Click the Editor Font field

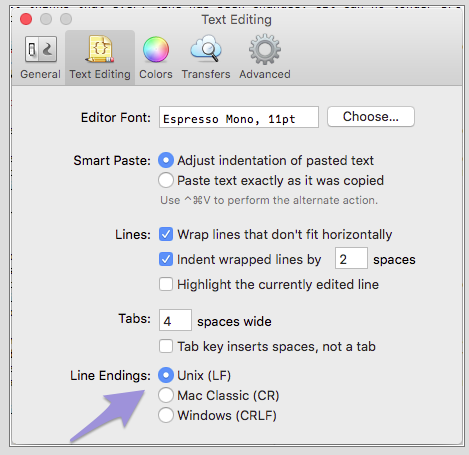(239, 117)
